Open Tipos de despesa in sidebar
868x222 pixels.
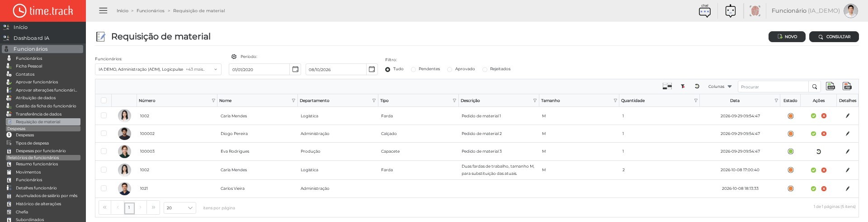(x=32, y=143)
